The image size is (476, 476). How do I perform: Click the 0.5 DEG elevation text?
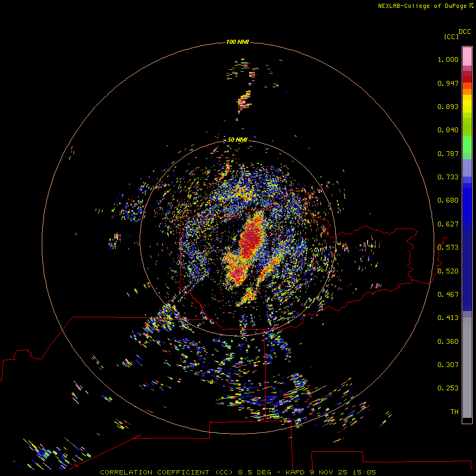click(x=254, y=472)
